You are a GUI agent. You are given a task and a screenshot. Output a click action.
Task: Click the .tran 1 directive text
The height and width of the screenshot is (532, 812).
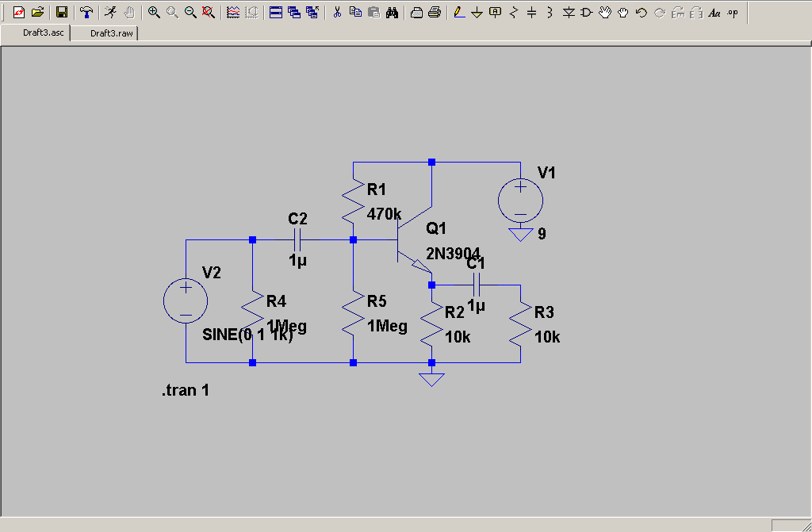(186, 390)
